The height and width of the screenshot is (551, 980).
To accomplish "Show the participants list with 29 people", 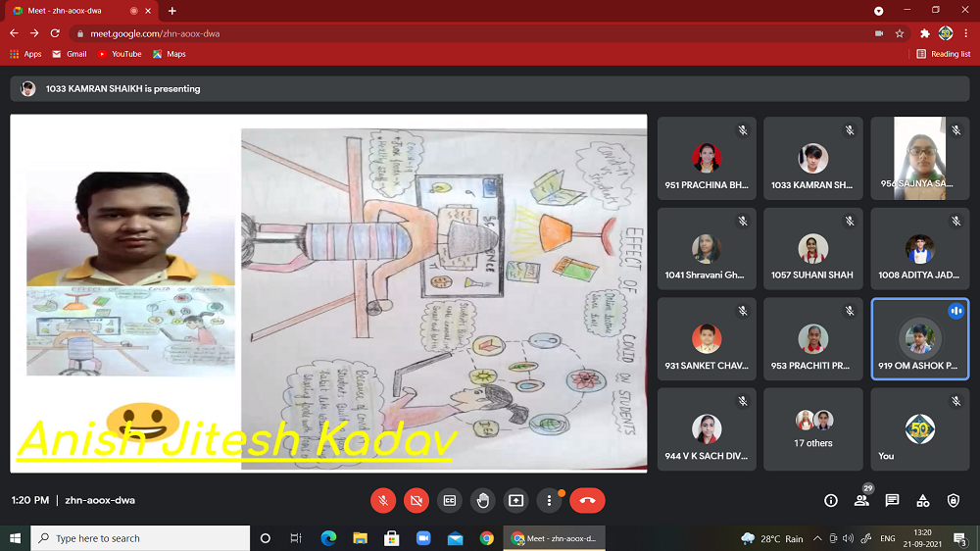I will click(x=861, y=500).
